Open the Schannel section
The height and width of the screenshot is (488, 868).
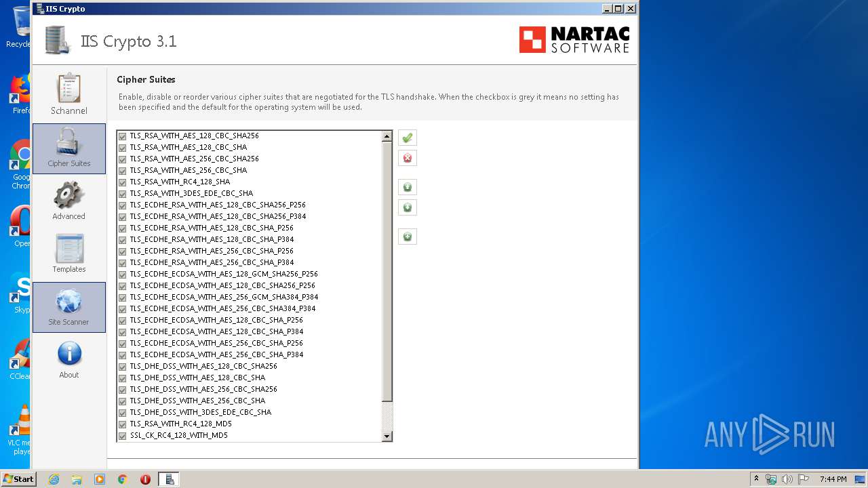tap(69, 95)
